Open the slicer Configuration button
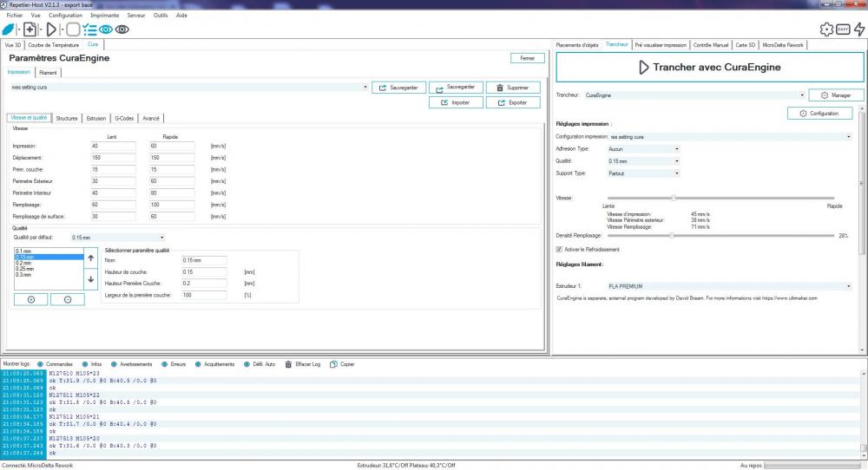The image size is (868, 470). click(820, 114)
